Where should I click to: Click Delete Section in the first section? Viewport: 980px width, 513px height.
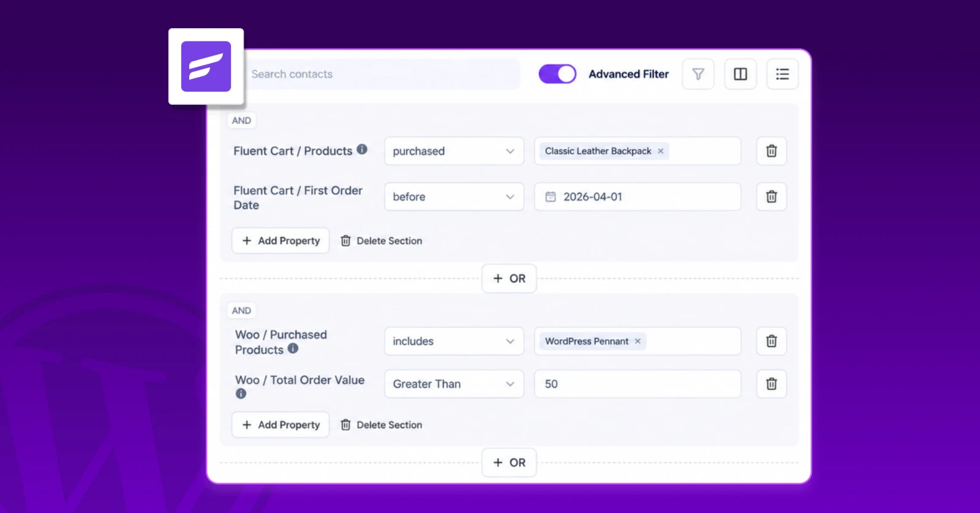(x=381, y=241)
